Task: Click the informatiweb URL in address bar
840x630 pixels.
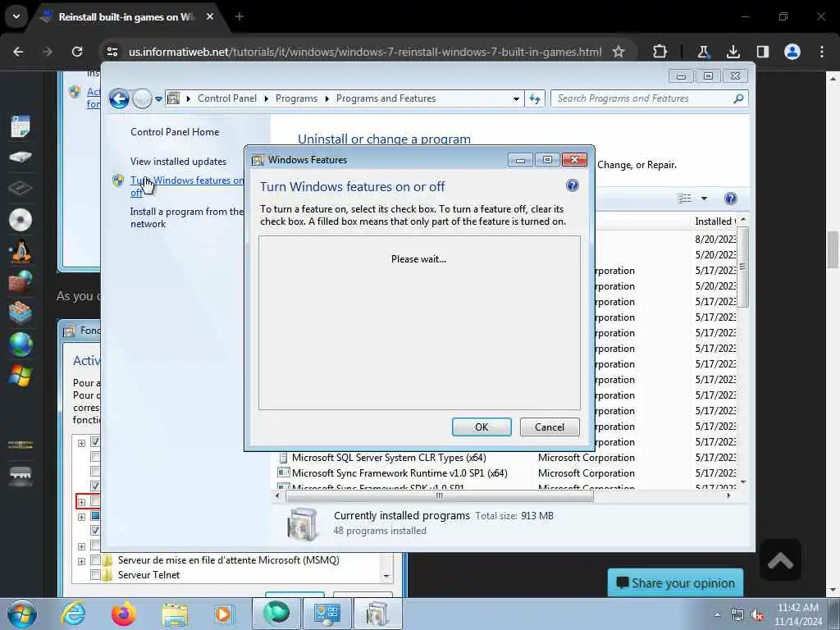Action: (x=365, y=52)
